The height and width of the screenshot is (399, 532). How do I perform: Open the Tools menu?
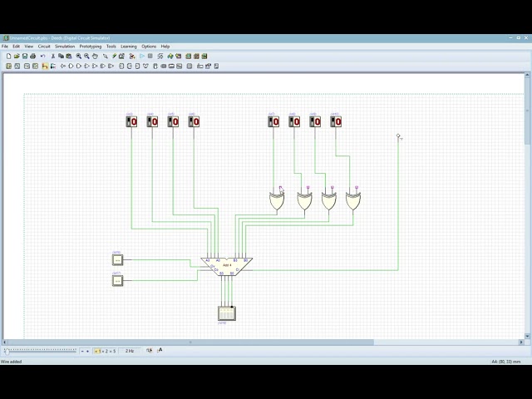coord(111,47)
